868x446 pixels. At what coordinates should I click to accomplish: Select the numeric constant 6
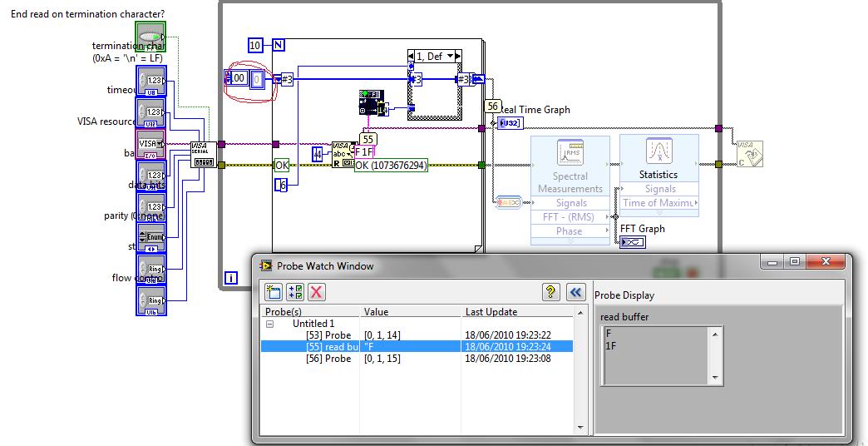[283, 186]
